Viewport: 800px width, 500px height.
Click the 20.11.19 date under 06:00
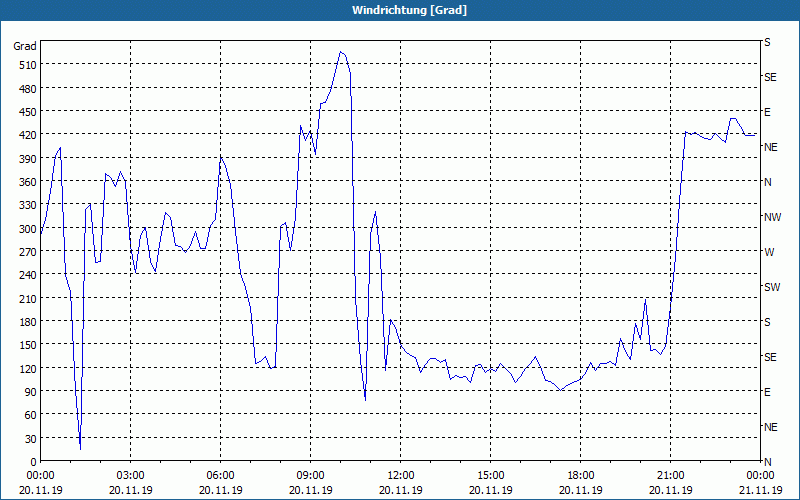pos(220,490)
